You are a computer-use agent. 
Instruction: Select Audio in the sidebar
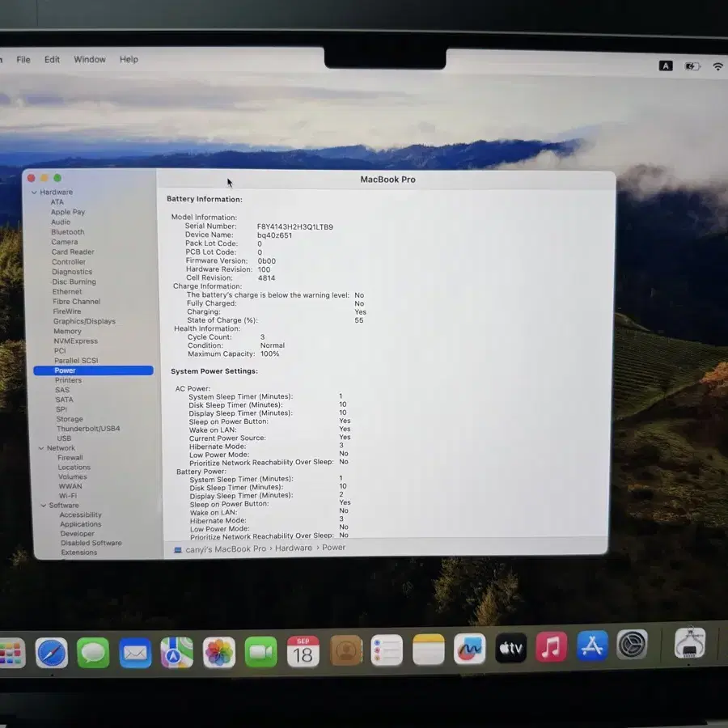[61, 222]
